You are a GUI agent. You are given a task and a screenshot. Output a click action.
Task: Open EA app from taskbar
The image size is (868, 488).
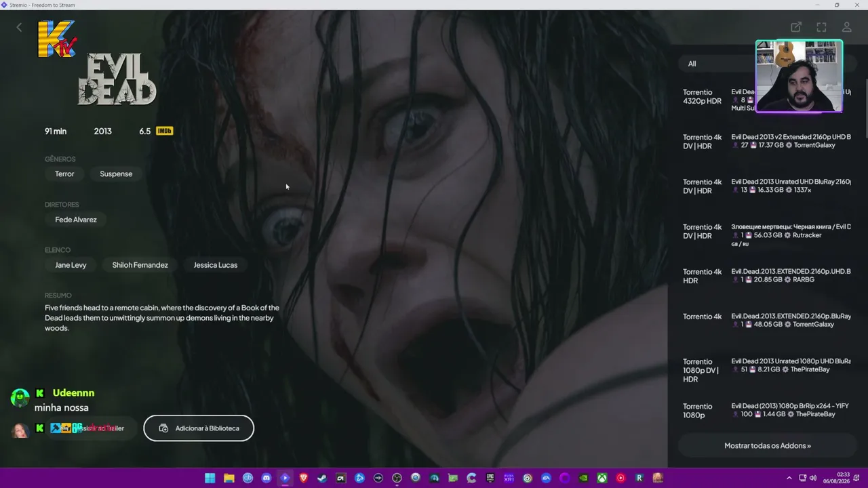(x=546, y=478)
